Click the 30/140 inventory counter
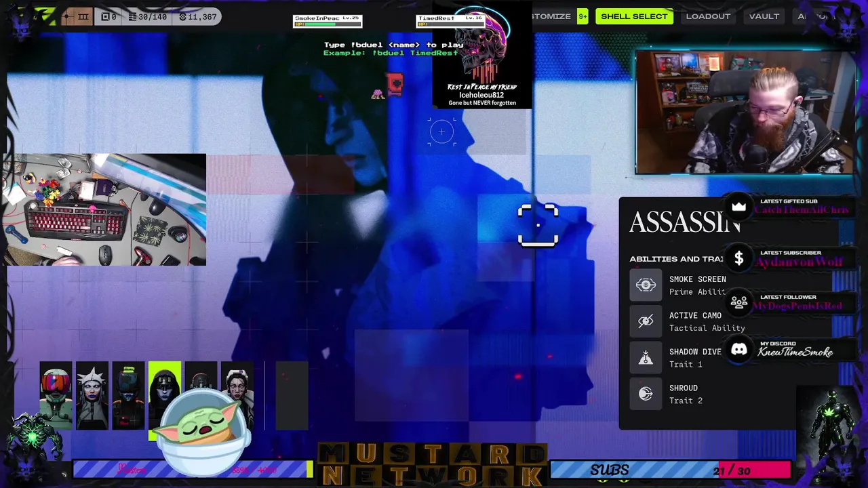This screenshot has height=488, width=868. pyautogui.click(x=147, y=16)
